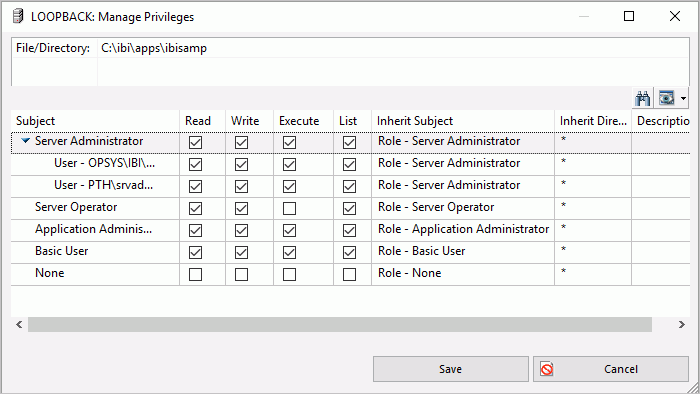Uncheck Write for User - PTH\srvad
700x394 pixels.
point(242,186)
